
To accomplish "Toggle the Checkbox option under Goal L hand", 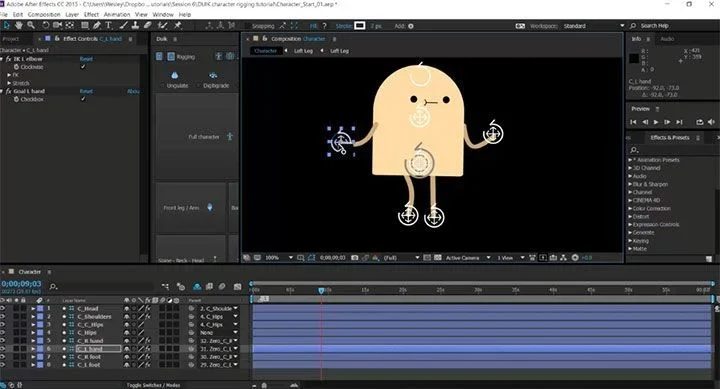I will [83, 99].
